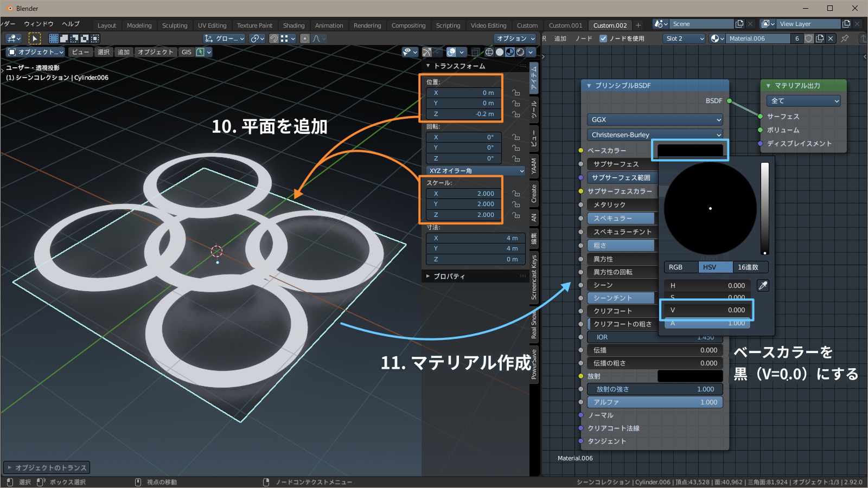Open the GGX distribution dropdown
This screenshot has width=868, height=488.
click(x=654, y=119)
